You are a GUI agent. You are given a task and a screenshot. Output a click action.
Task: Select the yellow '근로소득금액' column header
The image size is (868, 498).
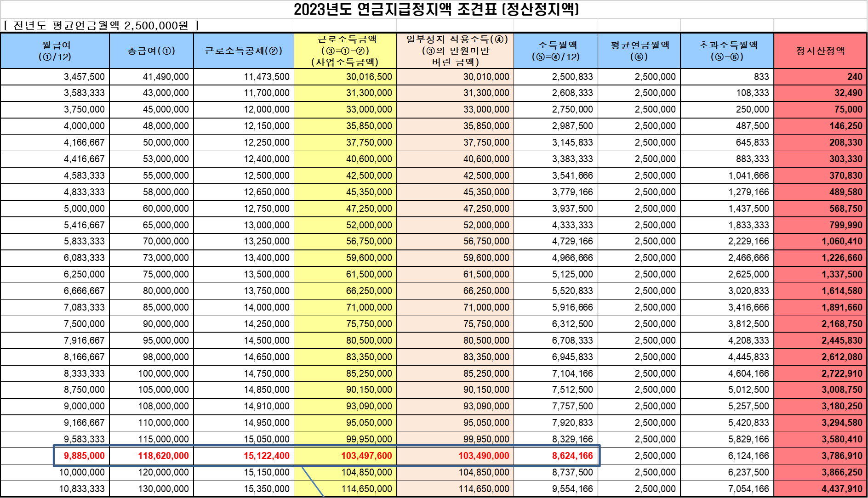(x=345, y=51)
